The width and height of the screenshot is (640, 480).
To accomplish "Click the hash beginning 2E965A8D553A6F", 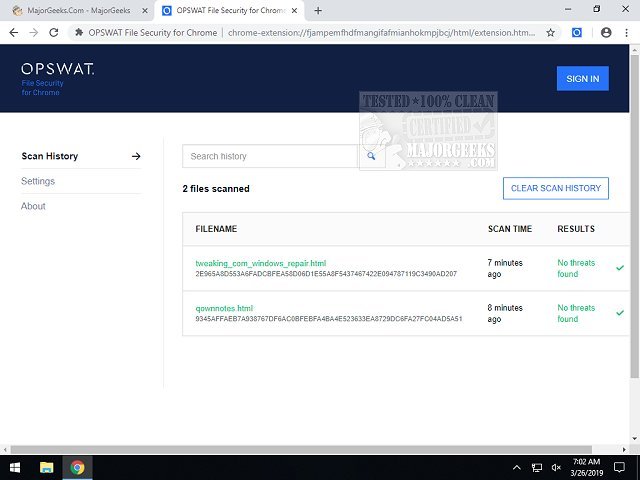I will [326, 274].
